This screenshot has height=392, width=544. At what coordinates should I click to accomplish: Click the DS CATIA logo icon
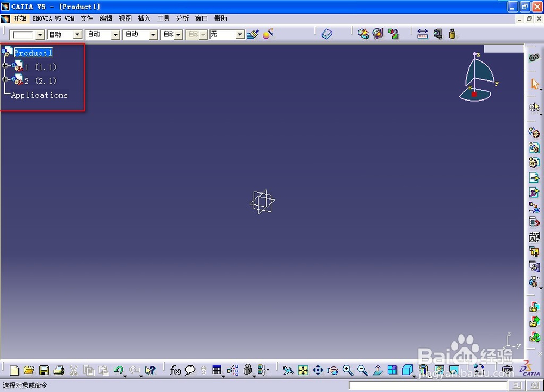pos(529,369)
